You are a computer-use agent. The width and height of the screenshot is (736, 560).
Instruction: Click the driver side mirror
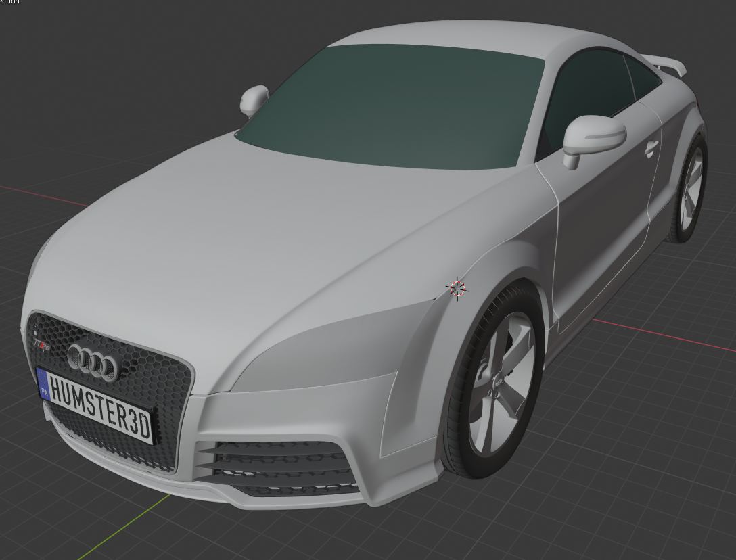click(595, 139)
